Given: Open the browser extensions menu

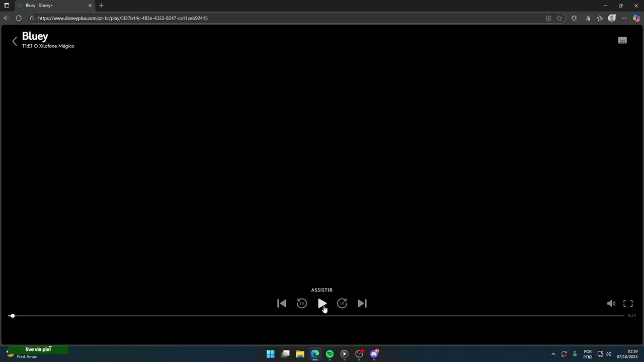Looking at the screenshot, I should point(574,18).
